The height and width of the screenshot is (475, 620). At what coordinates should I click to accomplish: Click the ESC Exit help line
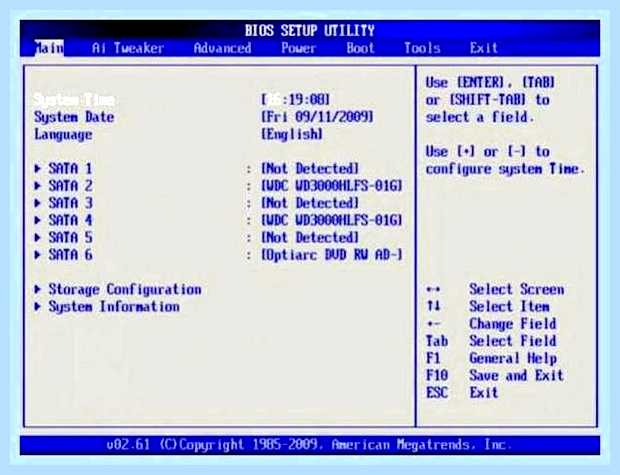pos(462,393)
